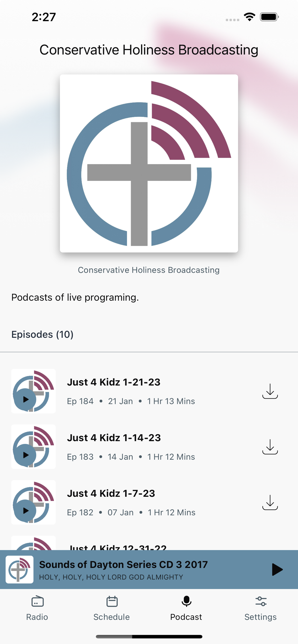The image size is (298, 644).
Task: Tap Conservative Holiness Broadcasting page title
Action: 149,50
